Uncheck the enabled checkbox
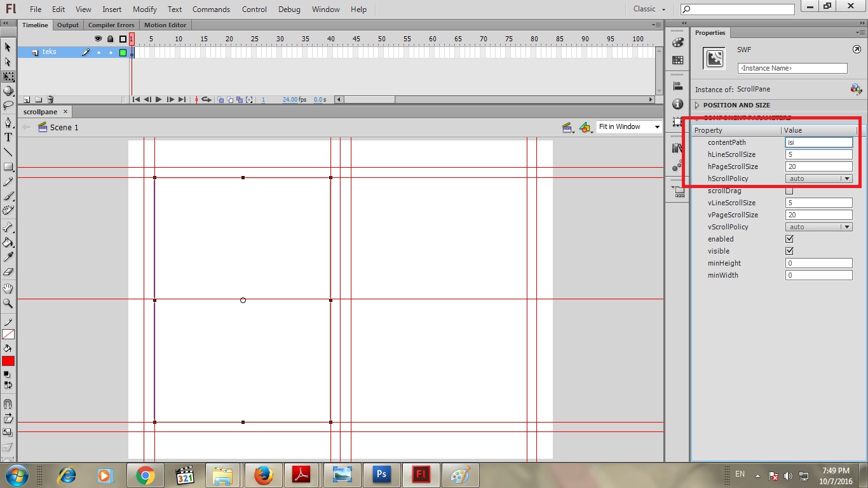Viewport: 868px width, 488px height. (x=789, y=239)
